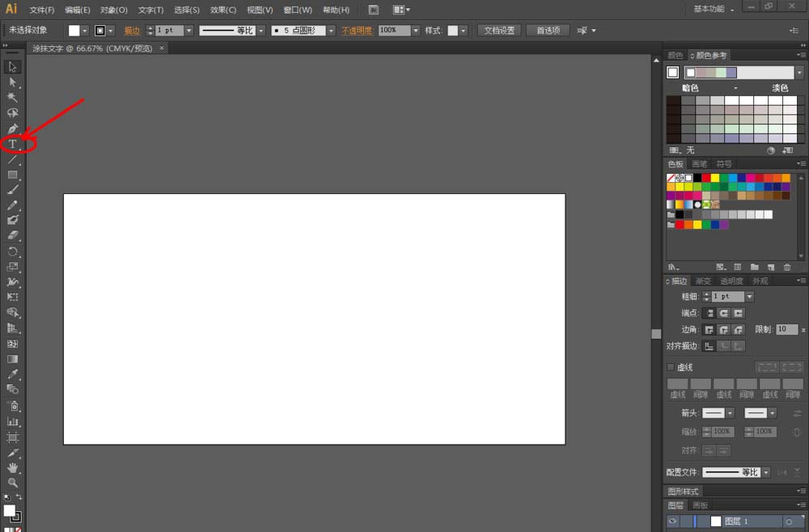This screenshot has width=809, height=532.
Task: Select the Blend tool
Action: (x=12, y=389)
